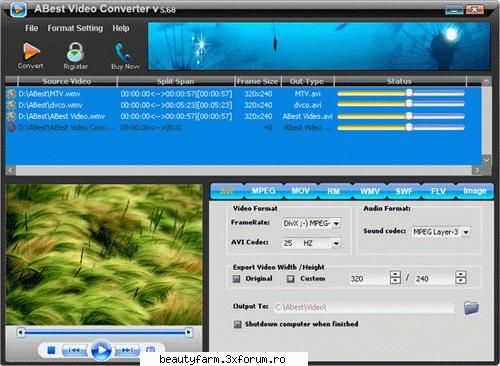Switch to the RM tab
500x366 pixels.
[x=334, y=191]
